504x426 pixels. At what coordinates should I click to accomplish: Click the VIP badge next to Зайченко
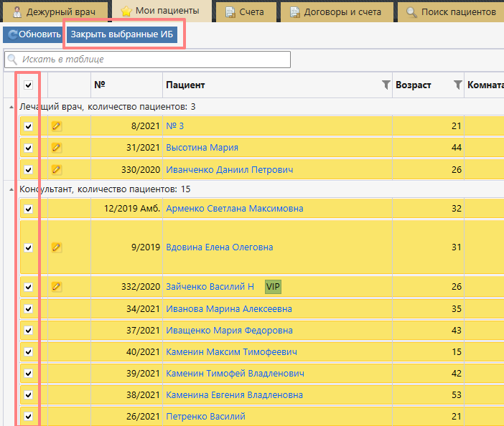point(273,287)
